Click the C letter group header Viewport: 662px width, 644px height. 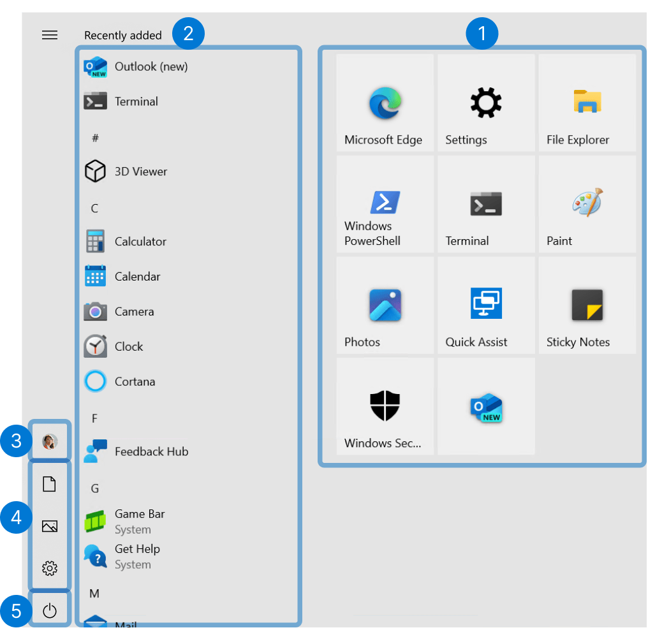pos(94,208)
